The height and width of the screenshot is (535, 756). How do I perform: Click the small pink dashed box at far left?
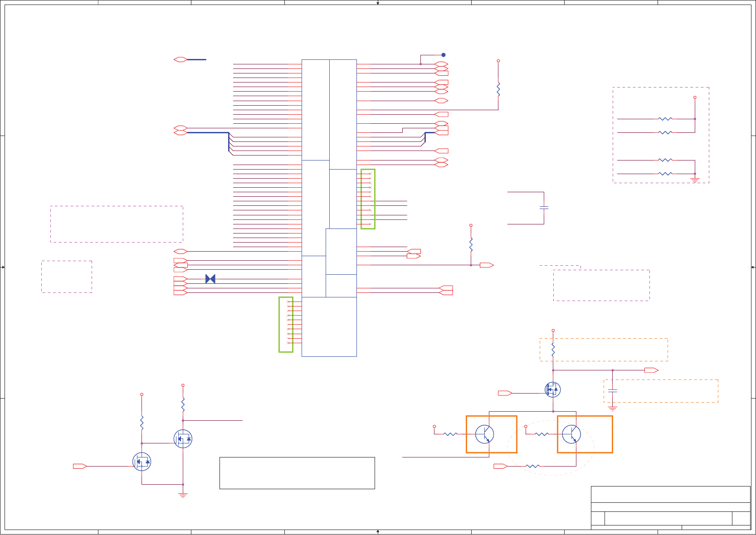(67, 277)
